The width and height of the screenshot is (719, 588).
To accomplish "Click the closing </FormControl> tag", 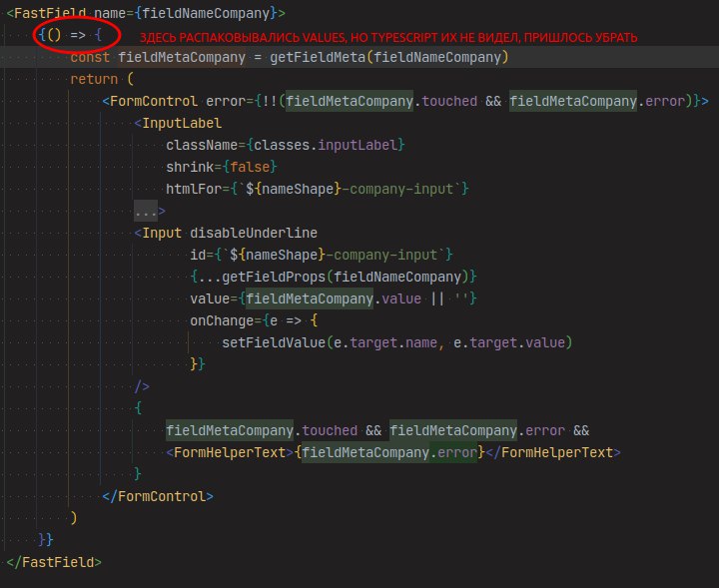I will [x=158, y=496].
